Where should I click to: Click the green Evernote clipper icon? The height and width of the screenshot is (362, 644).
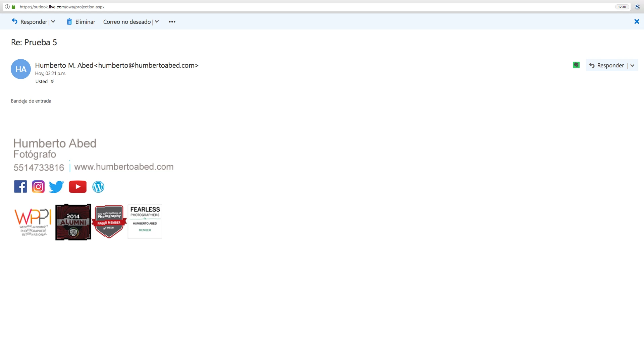click(x=576, y=65)
